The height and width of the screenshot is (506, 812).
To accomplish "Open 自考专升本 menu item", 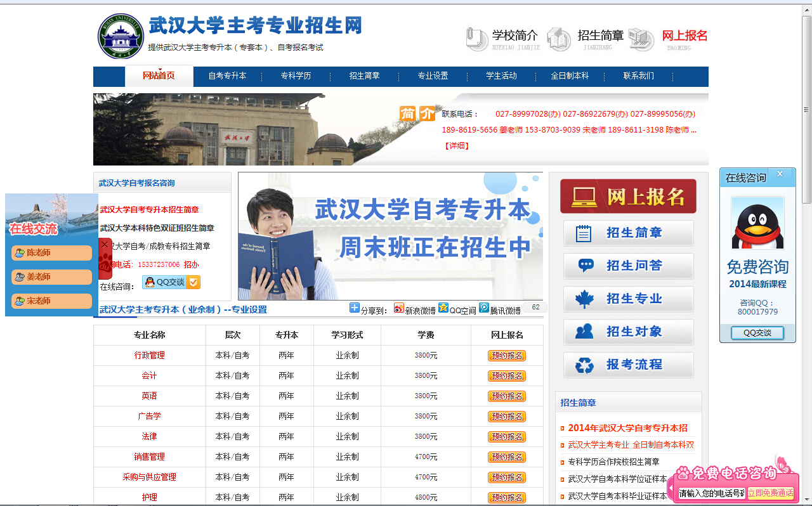I will (x=227, y=76).
